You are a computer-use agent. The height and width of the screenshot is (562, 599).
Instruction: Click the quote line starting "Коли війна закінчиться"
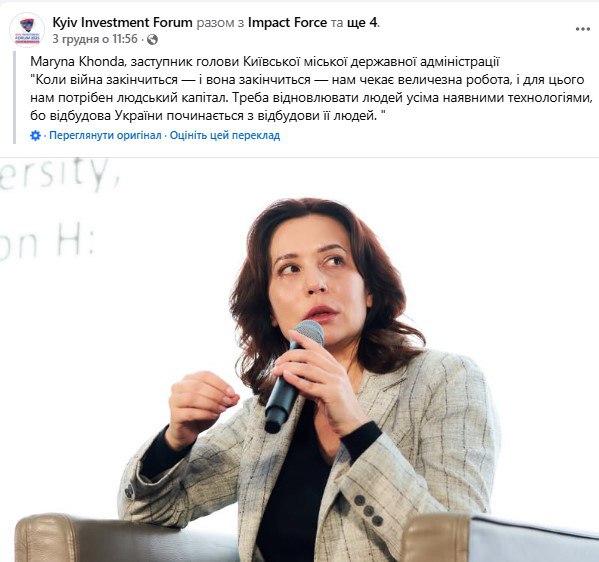click(x=308, y=80)
